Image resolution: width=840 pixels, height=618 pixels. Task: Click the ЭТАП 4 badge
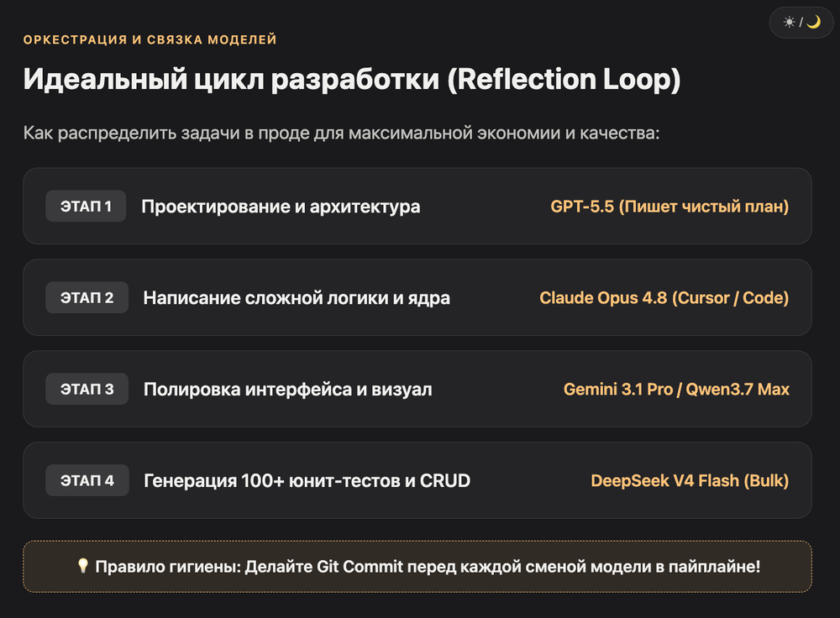pyautogui.click(x=87, y=480)
